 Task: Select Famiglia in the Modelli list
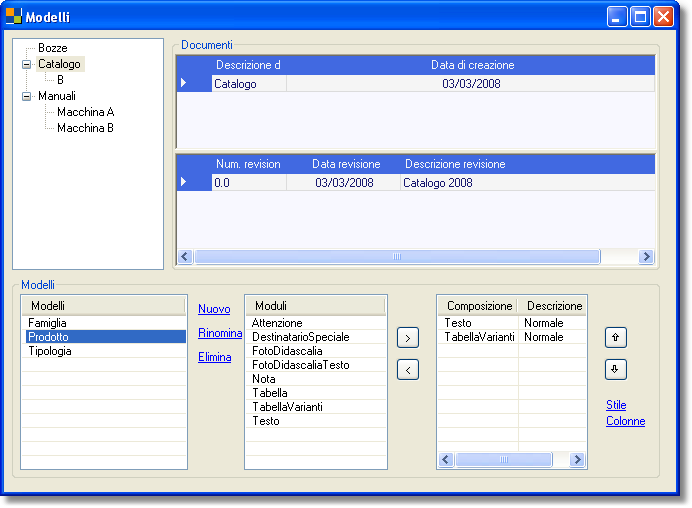click(104, 323)
